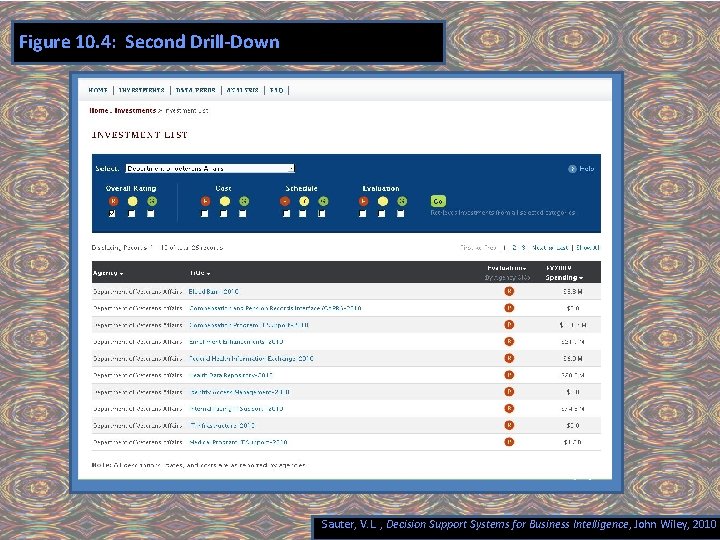Click the Home breadcrumb link
This screenshot has height=540, width=720.
pyautogui.click(x=99, y=111)
